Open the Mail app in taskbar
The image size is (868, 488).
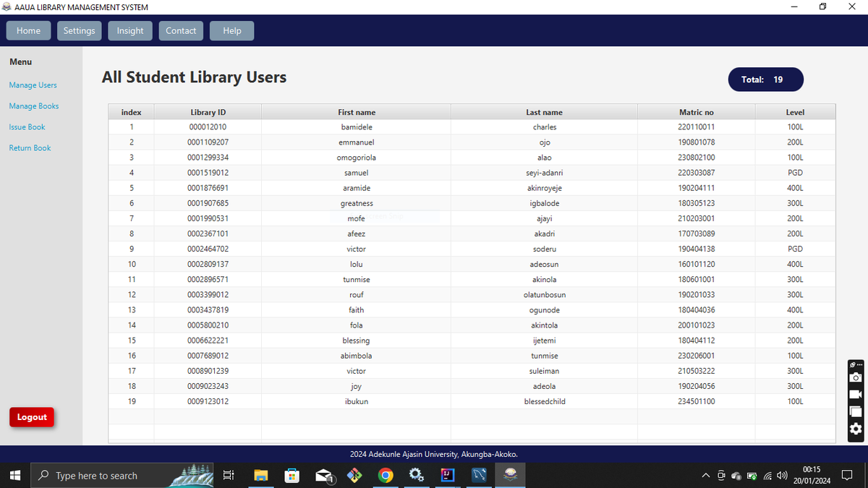(x=324, y=475)
